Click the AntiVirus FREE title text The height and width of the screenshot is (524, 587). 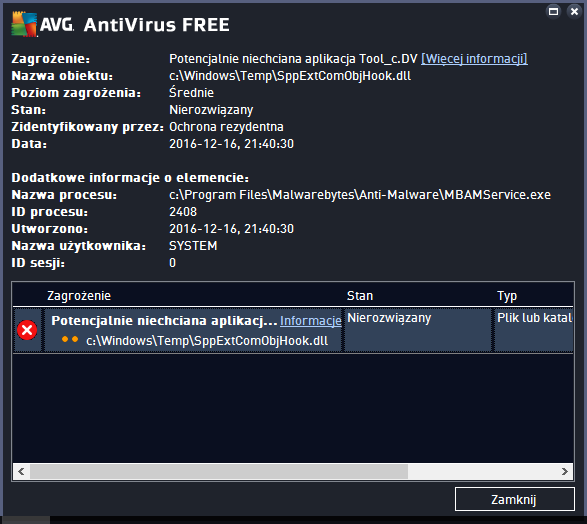pos(156,25)
